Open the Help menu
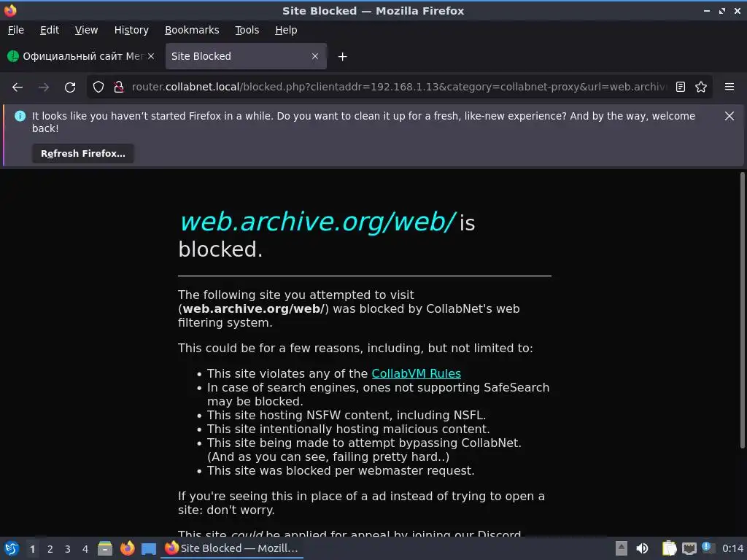 pos(286,30)
